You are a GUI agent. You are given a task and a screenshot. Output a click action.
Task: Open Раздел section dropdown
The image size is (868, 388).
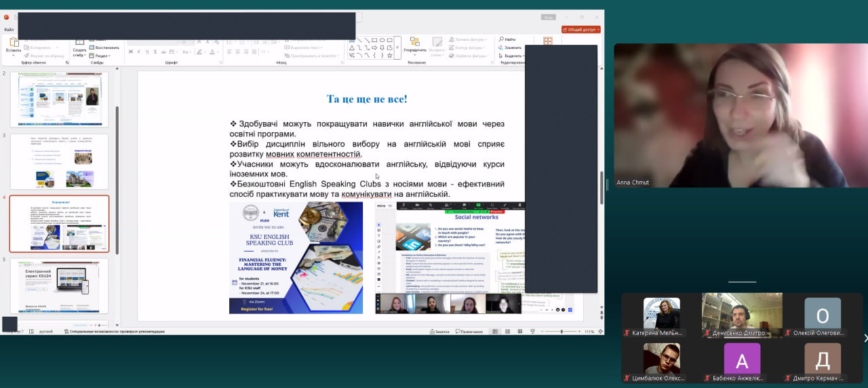pos(98,56)
